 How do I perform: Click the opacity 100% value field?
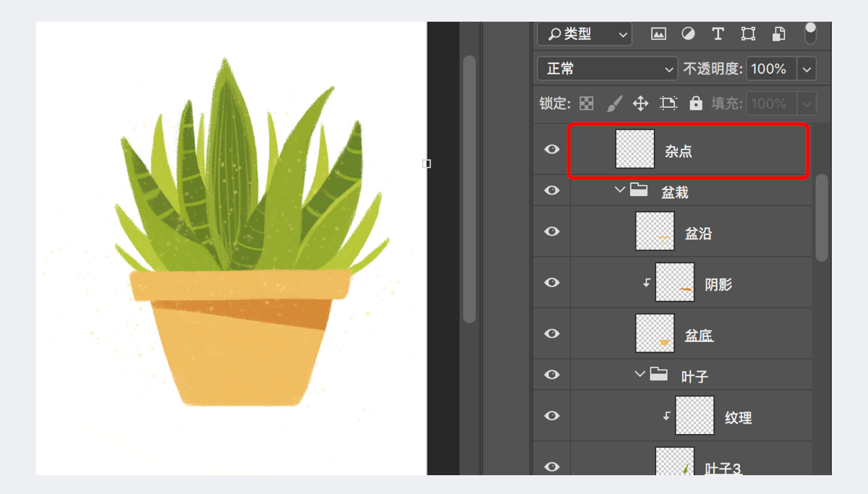[x=771, y=69]
